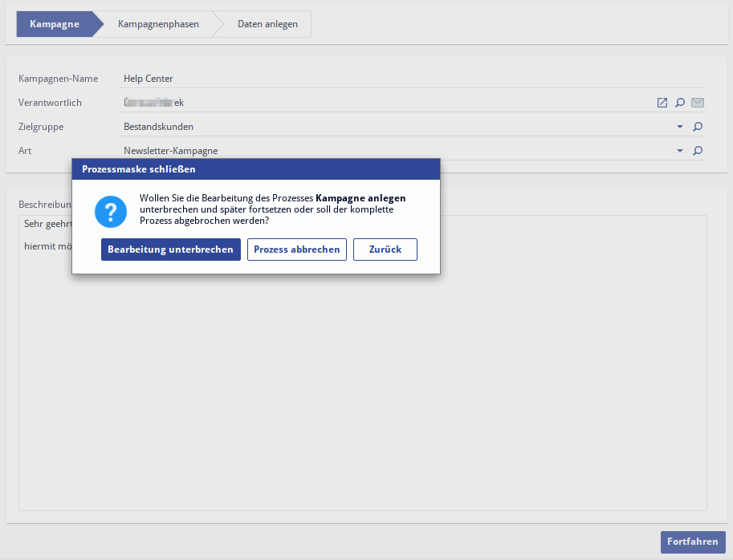
Task: Choose Prozess abbrechen in the dialog
Action: (x=297, y=250)
